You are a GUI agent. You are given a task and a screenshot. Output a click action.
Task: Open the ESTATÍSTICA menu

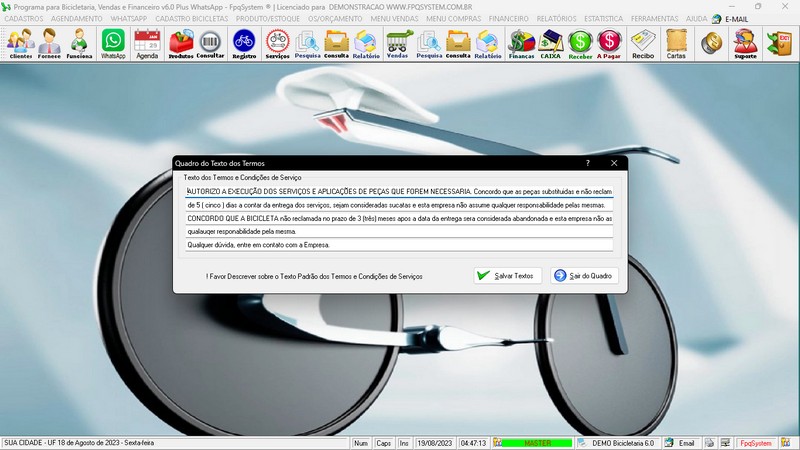[x=604, y=19]
